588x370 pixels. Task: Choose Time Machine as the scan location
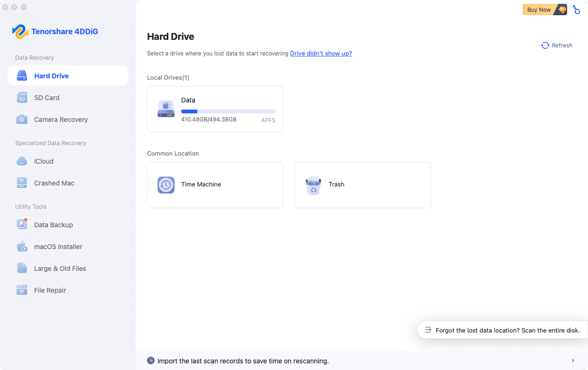click(x=215, y=185)
